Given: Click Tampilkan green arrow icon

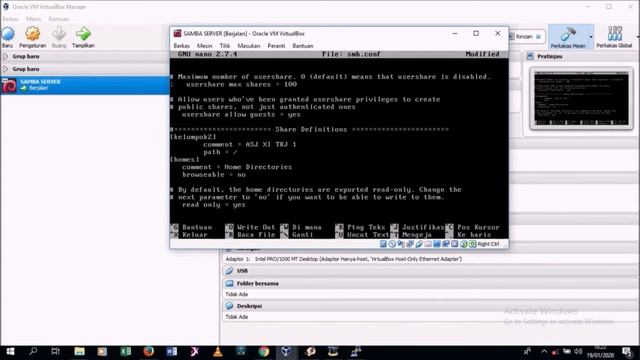Looking at the screenshot, I should pyautogui.click(x=83, y=34).
